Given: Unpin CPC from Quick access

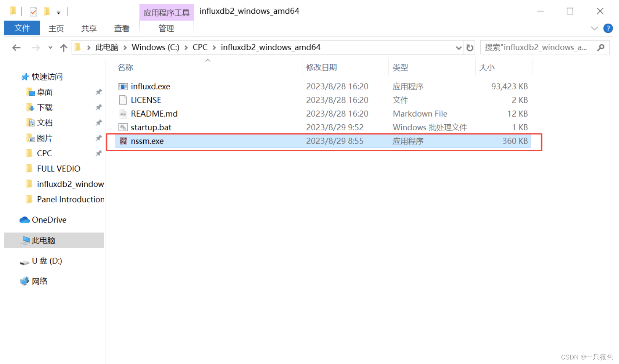Looking at the screenshot, I should pyautogui.click(x=98, y=153).
